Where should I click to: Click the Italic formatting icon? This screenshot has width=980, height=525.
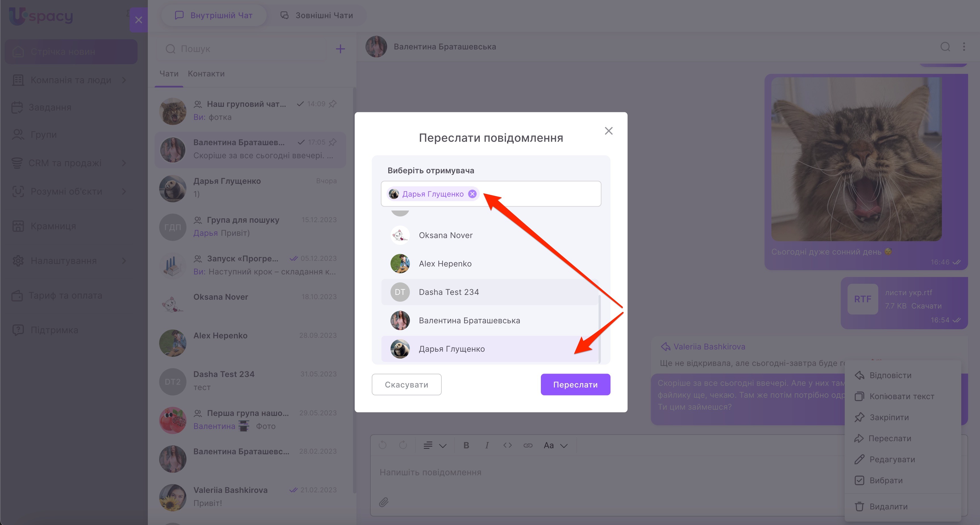[487, 445]
